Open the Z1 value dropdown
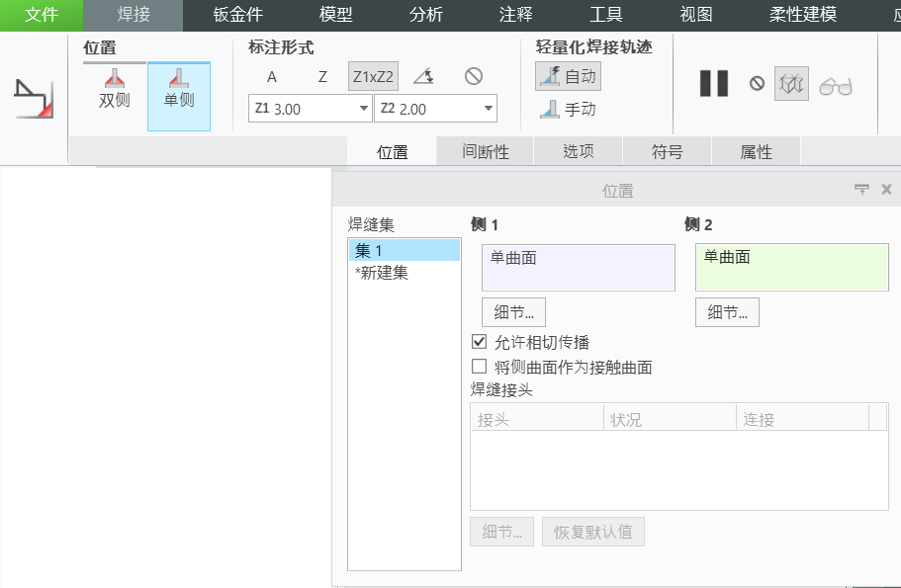 (363, 109)
